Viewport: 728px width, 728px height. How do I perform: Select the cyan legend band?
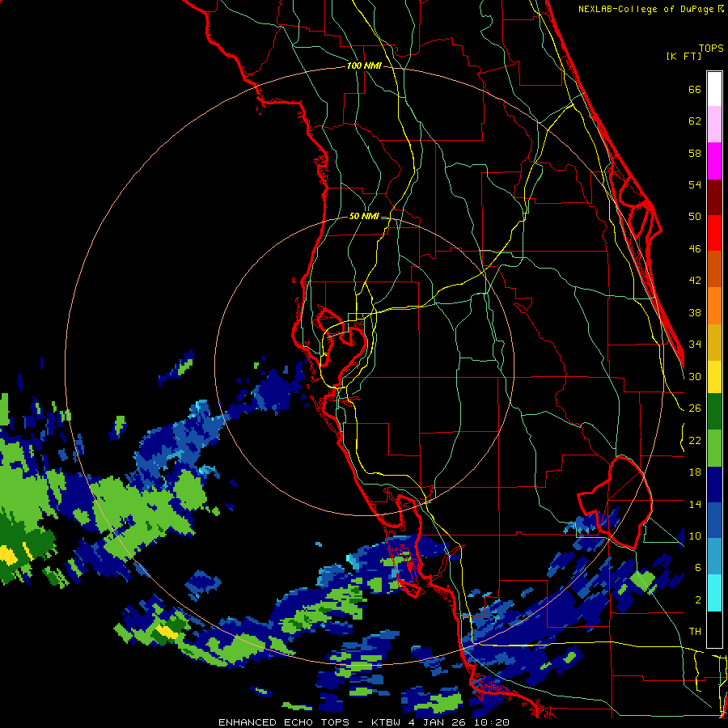pyautogui.click(x=714, y=593)
